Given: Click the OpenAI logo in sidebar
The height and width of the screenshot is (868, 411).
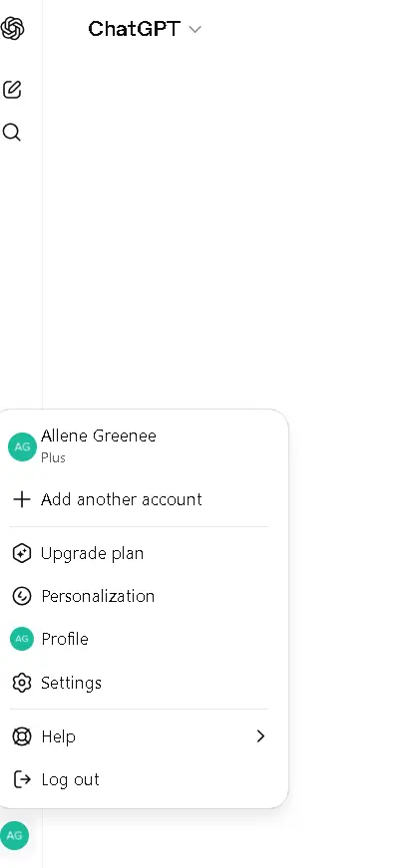Looking at the screenshot, I should coord(12,28).
